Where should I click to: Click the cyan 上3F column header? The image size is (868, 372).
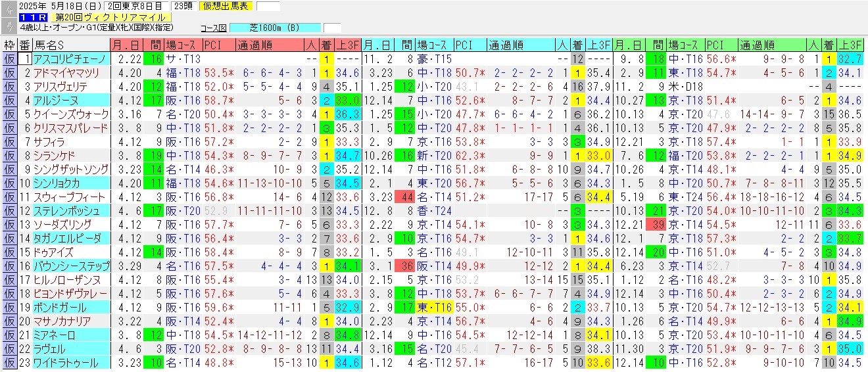598,45
